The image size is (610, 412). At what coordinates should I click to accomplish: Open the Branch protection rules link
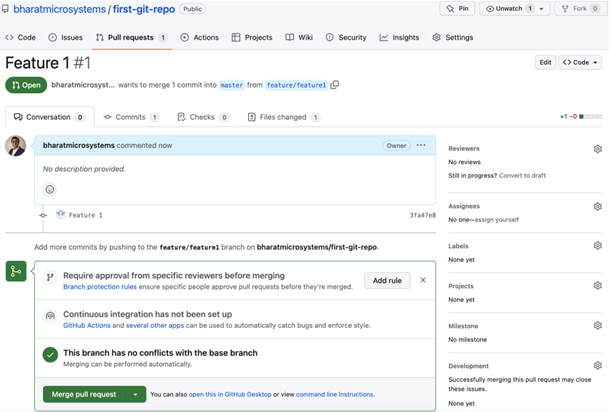(x=100, y=287)
